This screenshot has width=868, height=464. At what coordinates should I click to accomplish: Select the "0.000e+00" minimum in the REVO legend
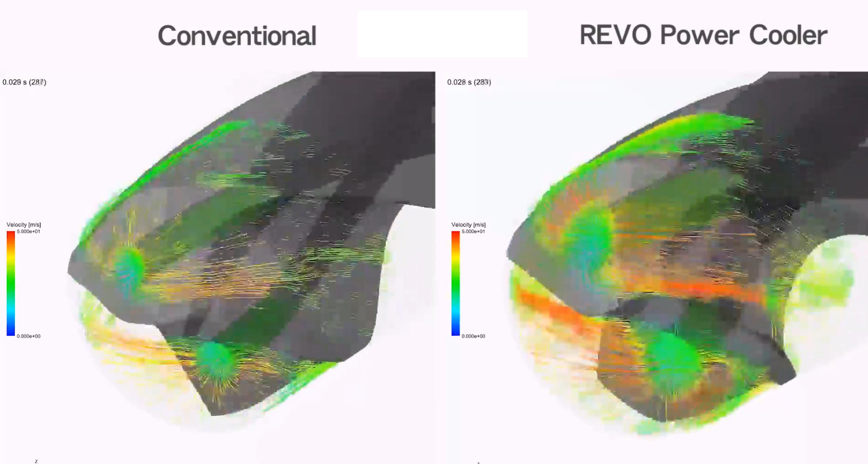point(474,336)
